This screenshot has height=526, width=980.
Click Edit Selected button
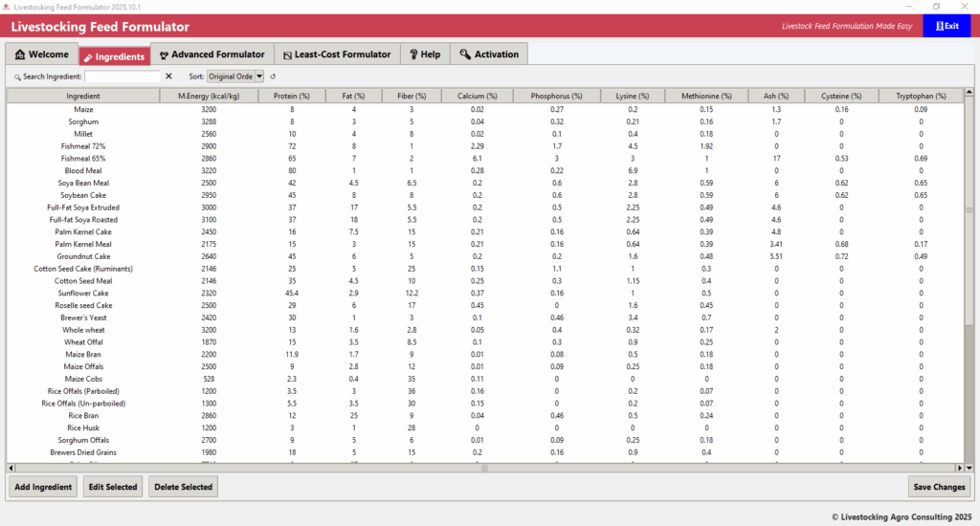coord(113,487)
